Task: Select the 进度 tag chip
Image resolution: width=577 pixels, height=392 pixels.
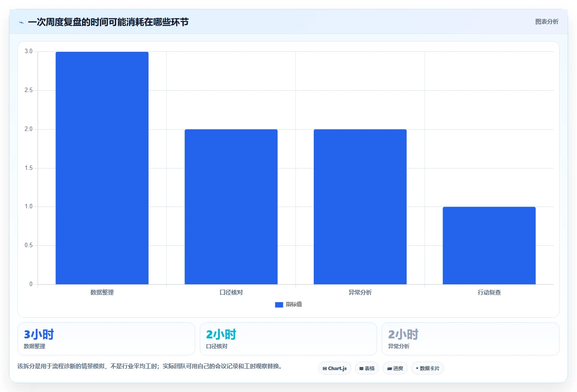Action: [395, 368]
